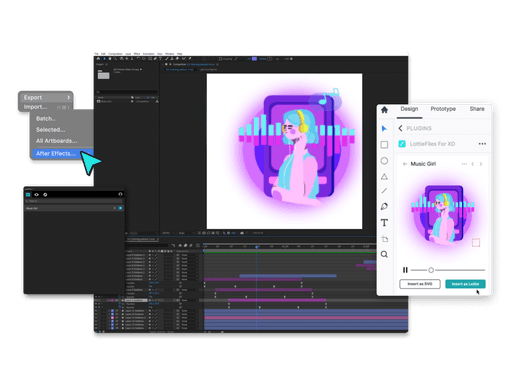
Task: Open the LottieFiles For XD more options menu
Action: click(x=482, y=144)
